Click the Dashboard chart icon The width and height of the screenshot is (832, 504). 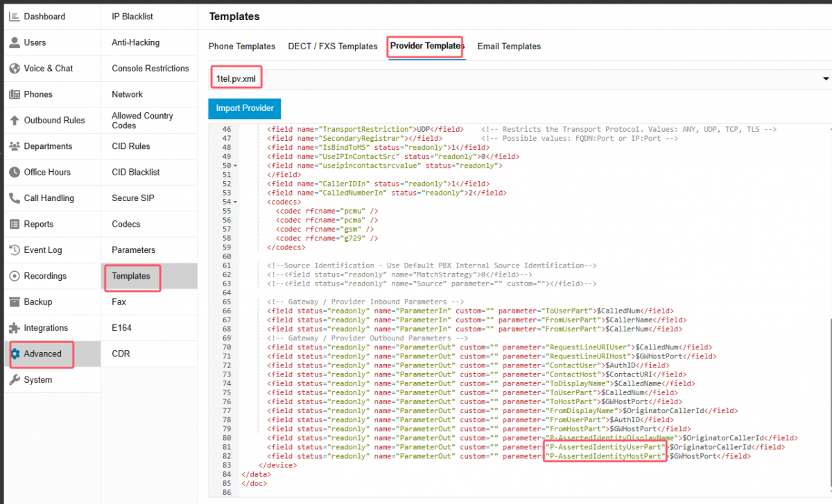[15, 16]
